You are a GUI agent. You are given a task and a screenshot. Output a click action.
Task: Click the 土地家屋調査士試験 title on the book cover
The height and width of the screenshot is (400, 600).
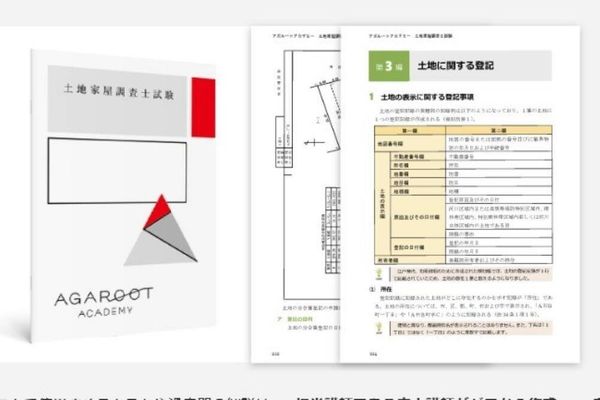click(x=119, y=92)
